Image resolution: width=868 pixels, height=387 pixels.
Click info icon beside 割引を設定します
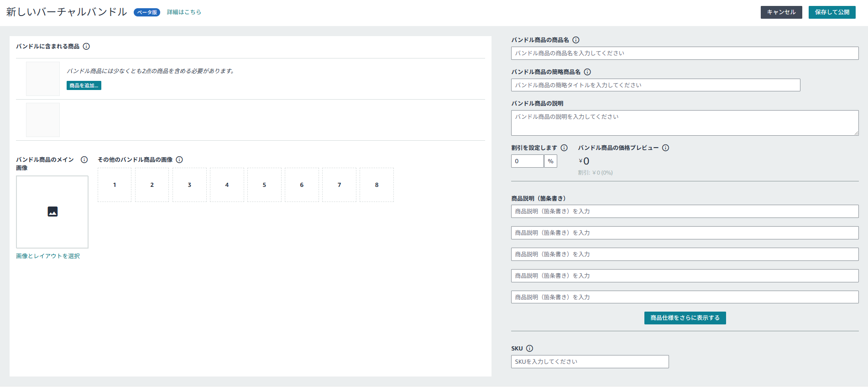click(x=564, y=148)
